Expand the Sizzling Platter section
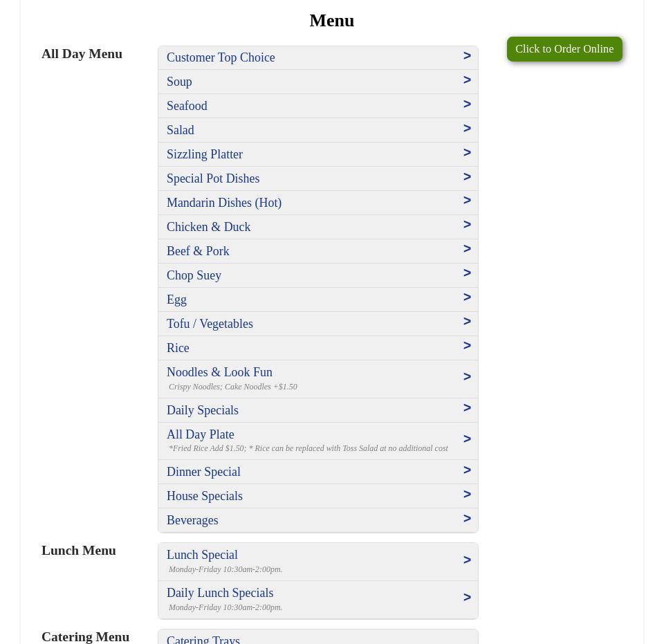 [x=205, y=154]
